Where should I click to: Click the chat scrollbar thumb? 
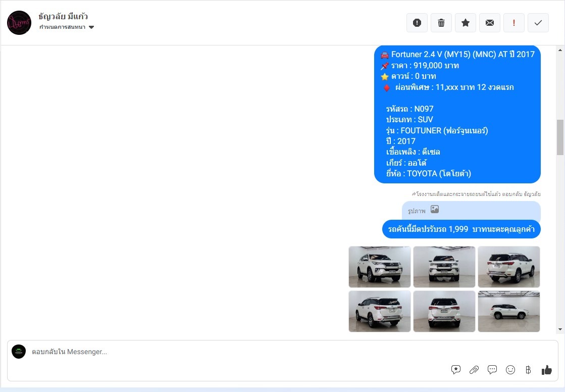[560, 137]
